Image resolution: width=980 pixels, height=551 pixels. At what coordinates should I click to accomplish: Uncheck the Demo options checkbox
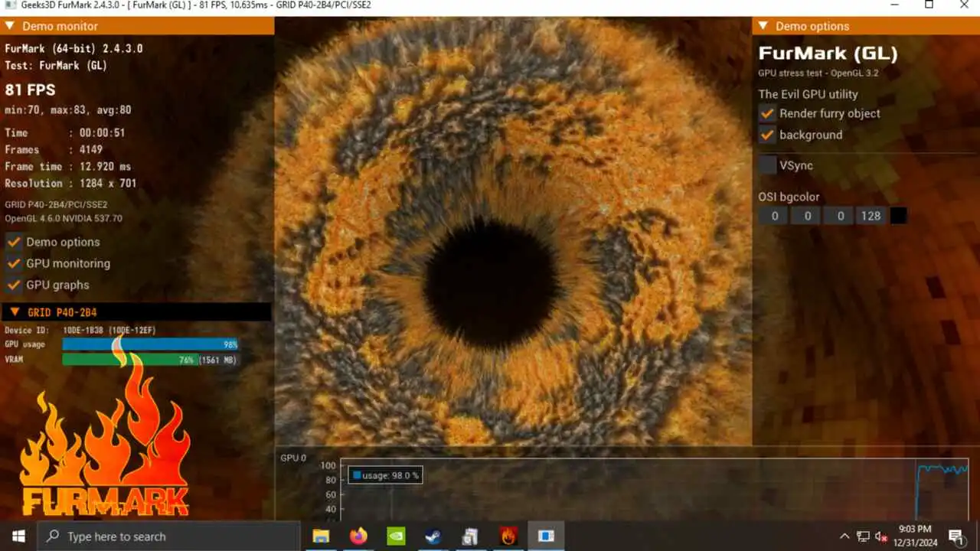[14, 242]
